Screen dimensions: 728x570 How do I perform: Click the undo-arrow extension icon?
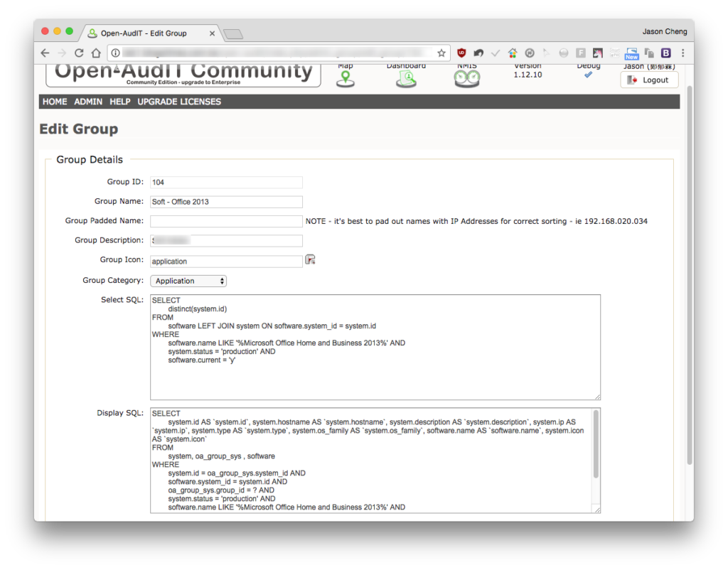click(478, 53)
